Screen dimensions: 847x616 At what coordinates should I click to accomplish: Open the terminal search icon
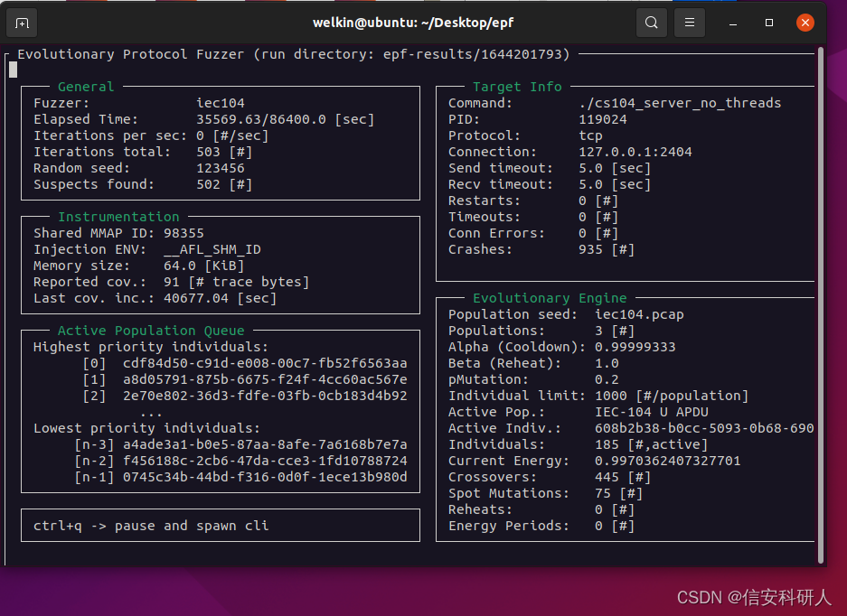point(652,23)
